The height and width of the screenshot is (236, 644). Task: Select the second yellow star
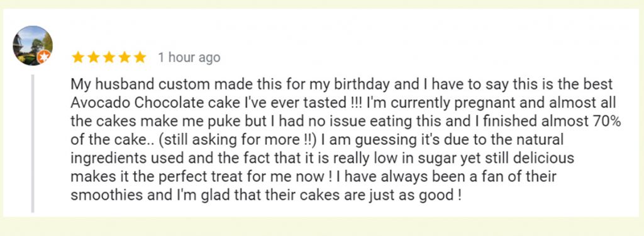tap(94, 57)
